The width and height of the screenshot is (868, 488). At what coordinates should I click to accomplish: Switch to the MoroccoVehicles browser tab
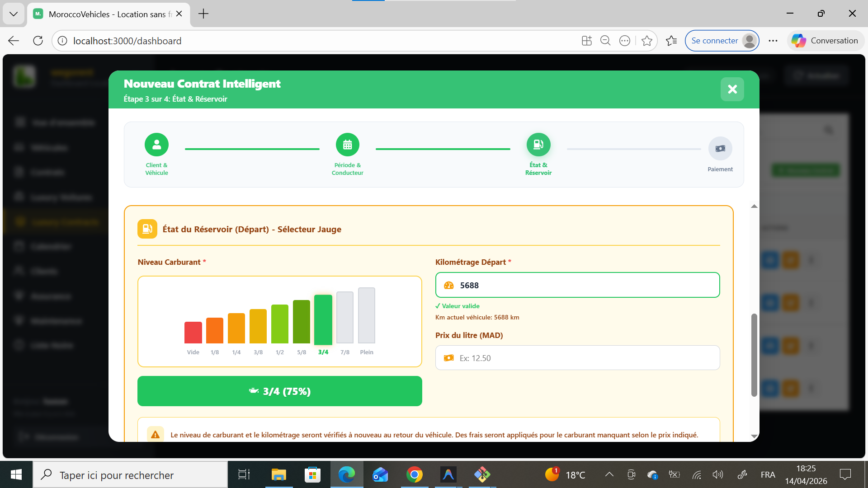107,14
